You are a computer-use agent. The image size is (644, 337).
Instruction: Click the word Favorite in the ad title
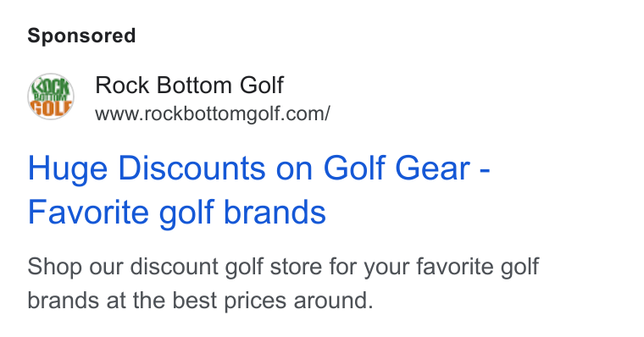click(x=88, y=213)
